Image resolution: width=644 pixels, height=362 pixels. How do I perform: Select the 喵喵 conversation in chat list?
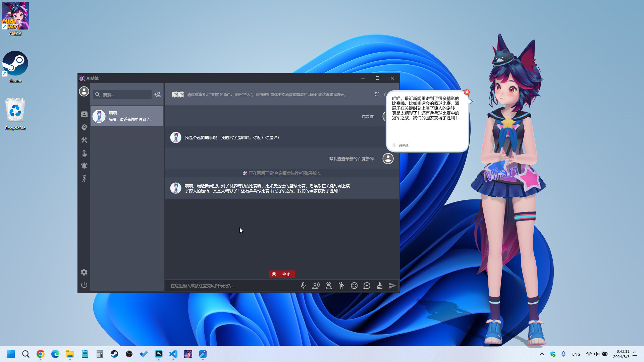(x=127, y=116)
